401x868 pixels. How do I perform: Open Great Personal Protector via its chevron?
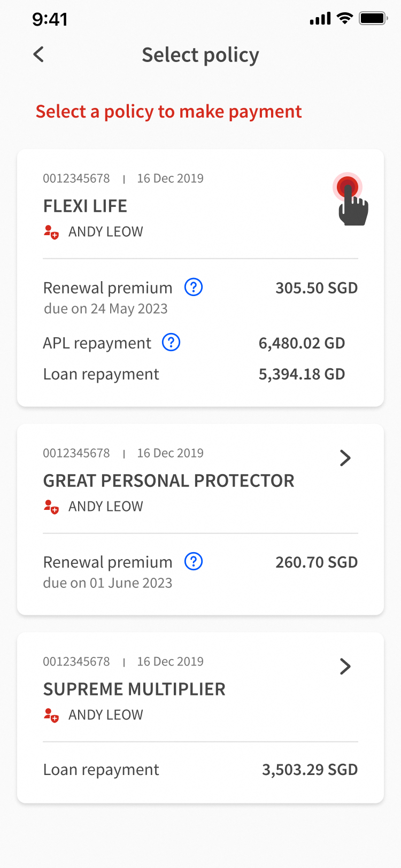(345, 458)
